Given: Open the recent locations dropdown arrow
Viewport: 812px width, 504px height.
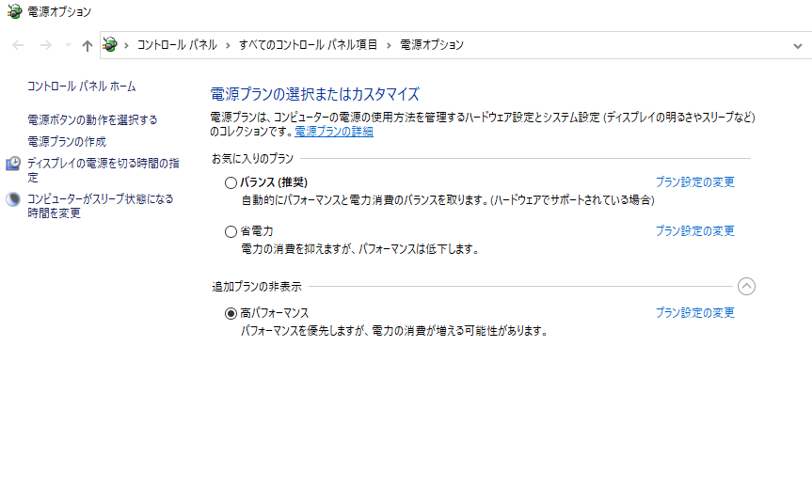Looking at the screenshot, I should (x=68, y=45).
